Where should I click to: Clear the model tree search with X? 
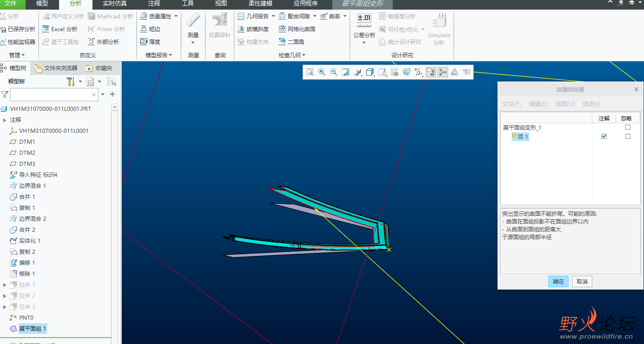pyautogui.click(x=94, y=95)
